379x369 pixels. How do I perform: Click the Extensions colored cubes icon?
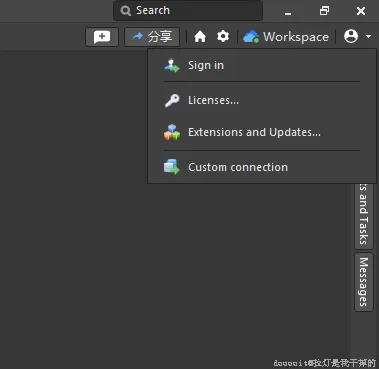(172, 132)
